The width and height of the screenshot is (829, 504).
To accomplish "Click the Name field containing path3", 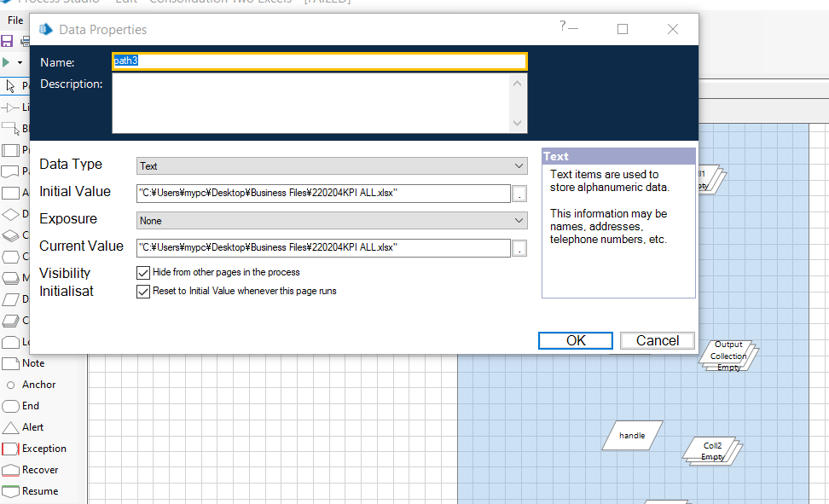I will [319, 61].
